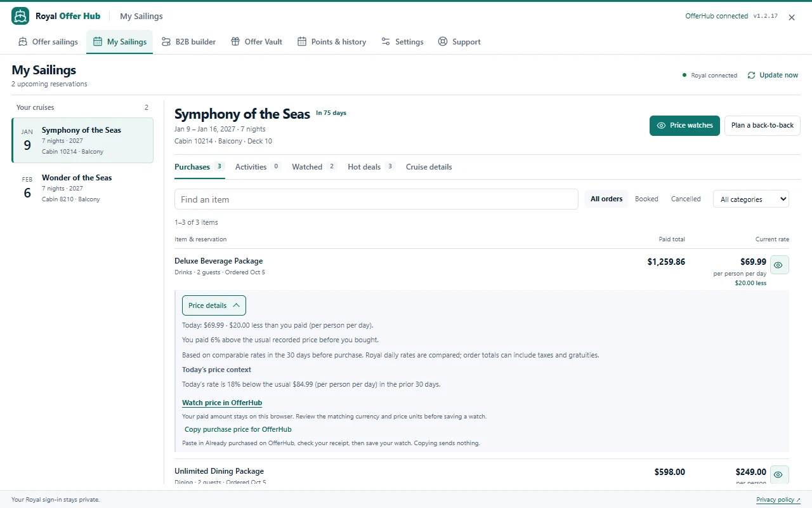
Task: Click the Update now refresh icon
Action: [x=752, y=75]
